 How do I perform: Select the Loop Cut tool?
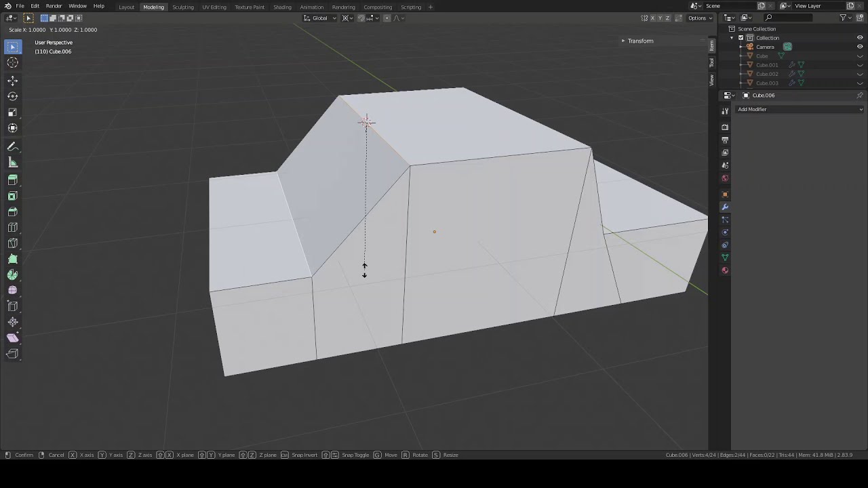point(12,228)
